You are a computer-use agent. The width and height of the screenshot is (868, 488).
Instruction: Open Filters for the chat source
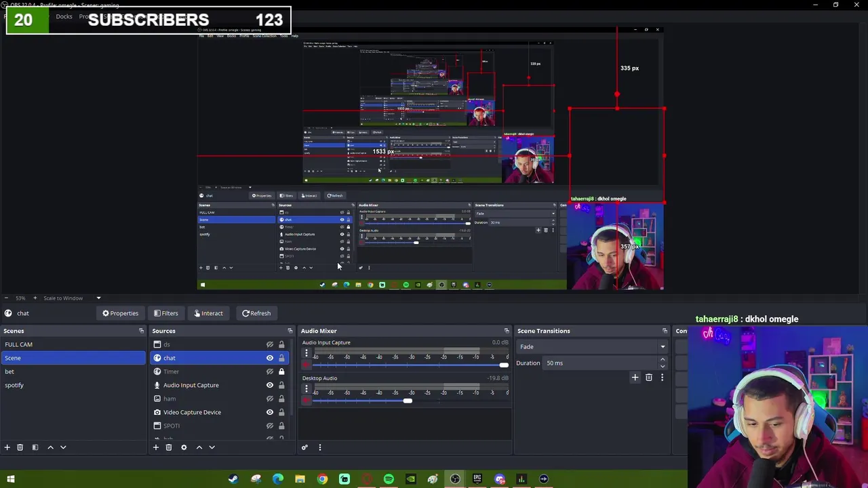165,313
